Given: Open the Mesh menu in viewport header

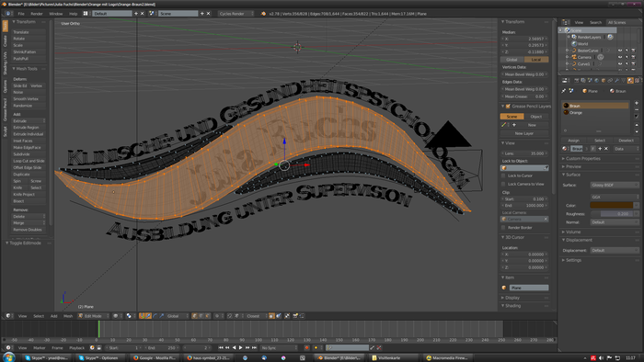Looking at the screenshot, I should tap(68, 316).
